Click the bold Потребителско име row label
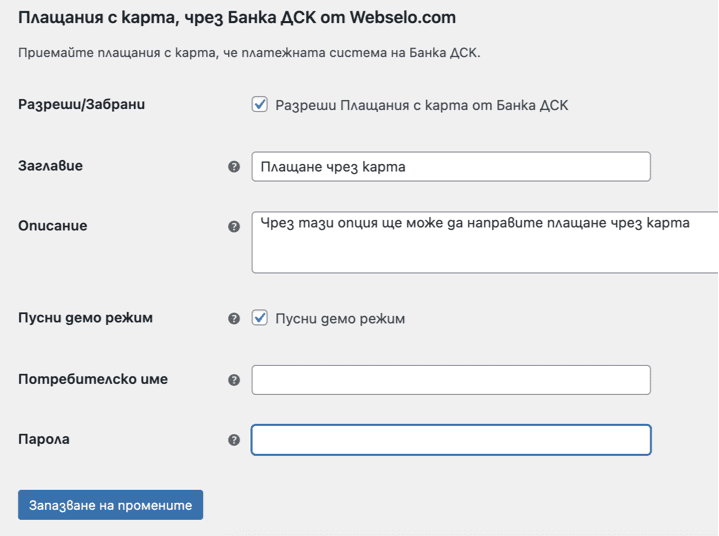The image size is (719, 536). click(93, 379)
